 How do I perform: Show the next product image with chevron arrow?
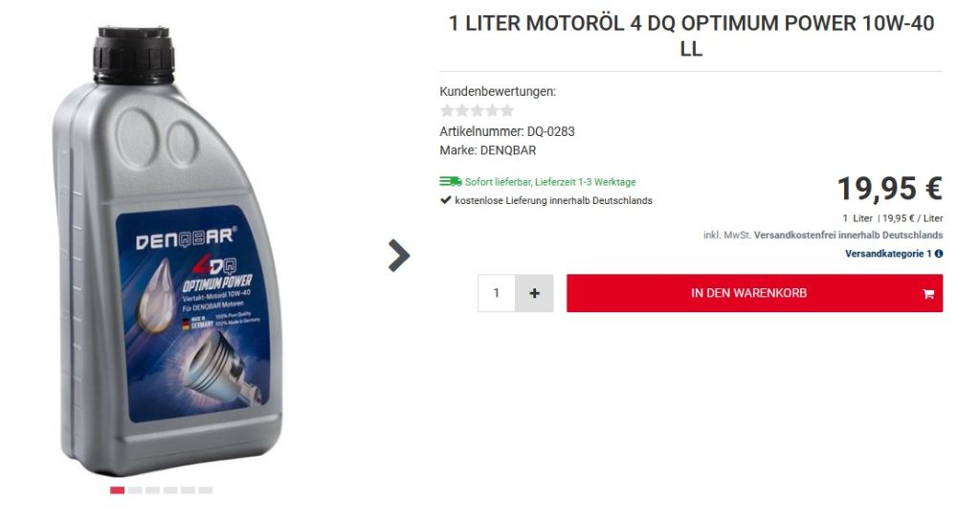pyautogui.click(x=399, y=255)
